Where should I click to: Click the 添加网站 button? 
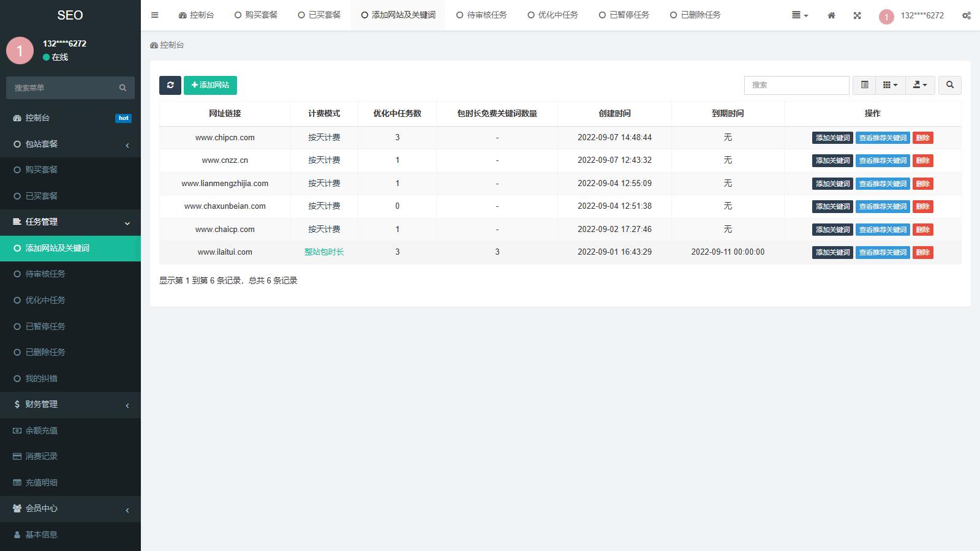[x=210, y=85]
